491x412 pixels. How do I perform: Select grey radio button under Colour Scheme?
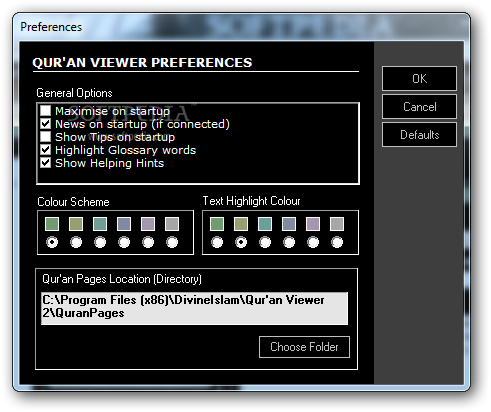pyautogui.click(x=172, y=242)
